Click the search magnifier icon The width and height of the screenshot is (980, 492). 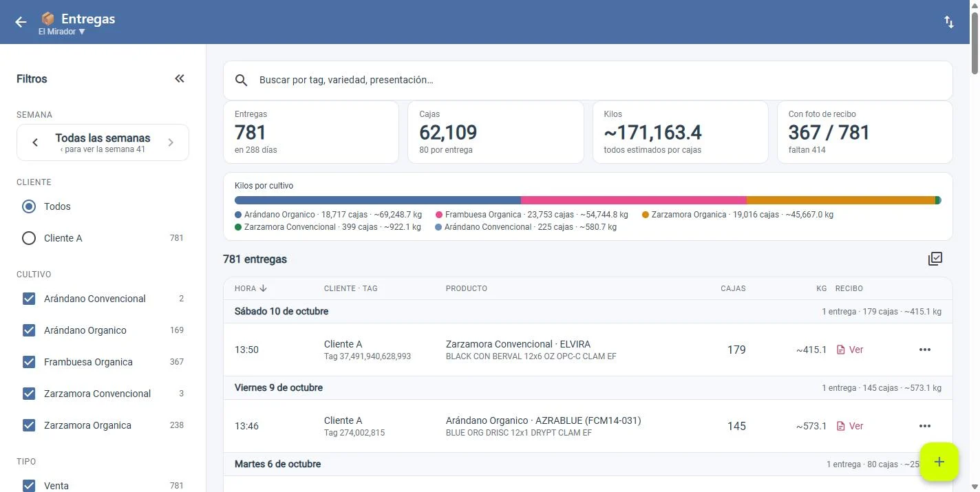point(242,81)
